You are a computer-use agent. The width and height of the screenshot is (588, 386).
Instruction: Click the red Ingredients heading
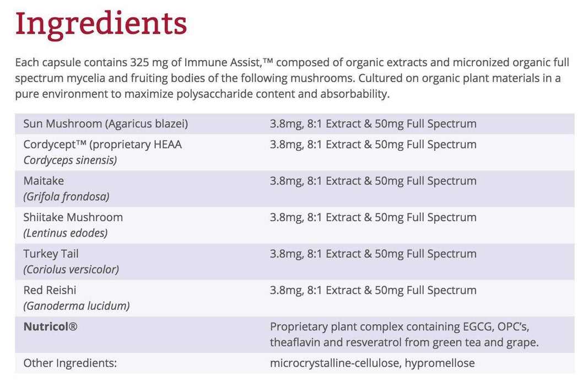(x=101, y=24)
